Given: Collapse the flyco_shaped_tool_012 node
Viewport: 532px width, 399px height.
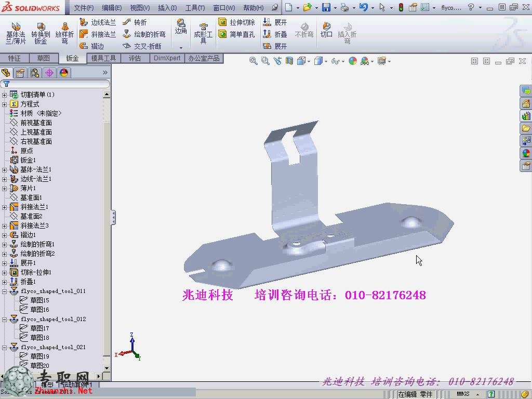Looking at the screenshot, I should click(4, 320).
